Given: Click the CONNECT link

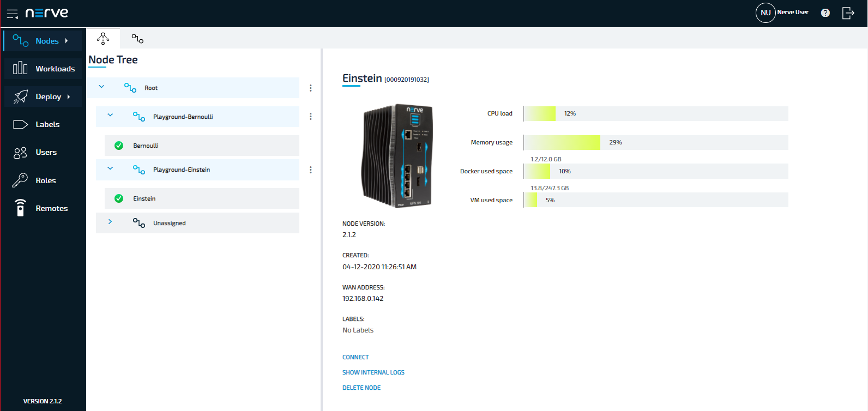Looking at the screenshot, I should pos(355,358).
